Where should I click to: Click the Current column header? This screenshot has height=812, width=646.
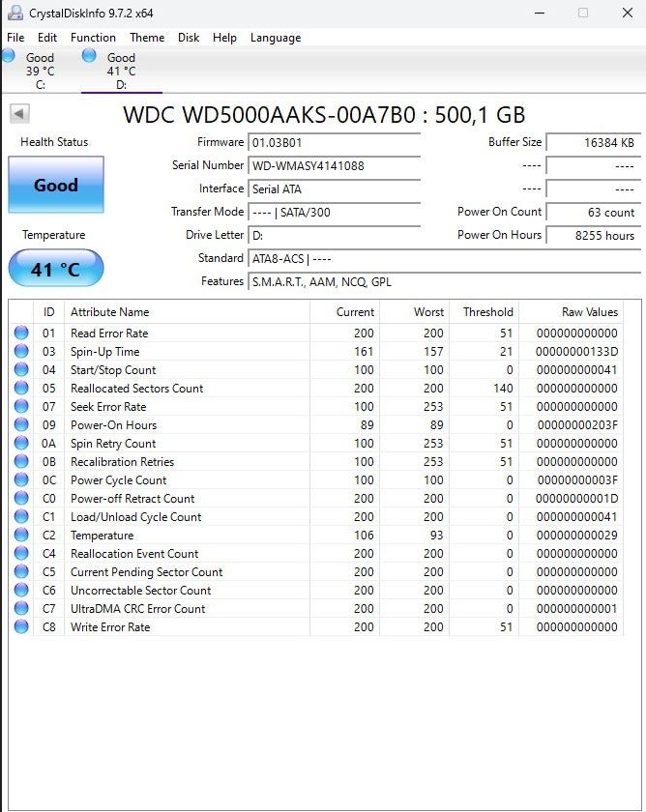pos(345,311)
